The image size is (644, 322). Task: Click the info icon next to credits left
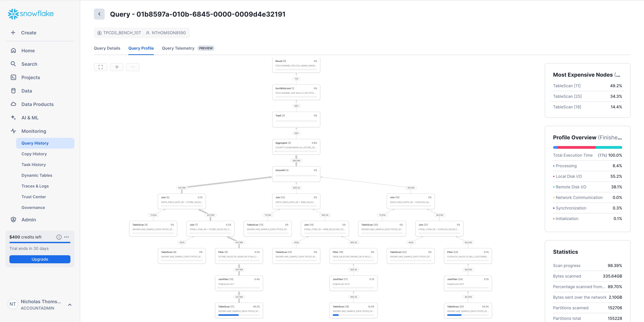[x=59, y=237]
